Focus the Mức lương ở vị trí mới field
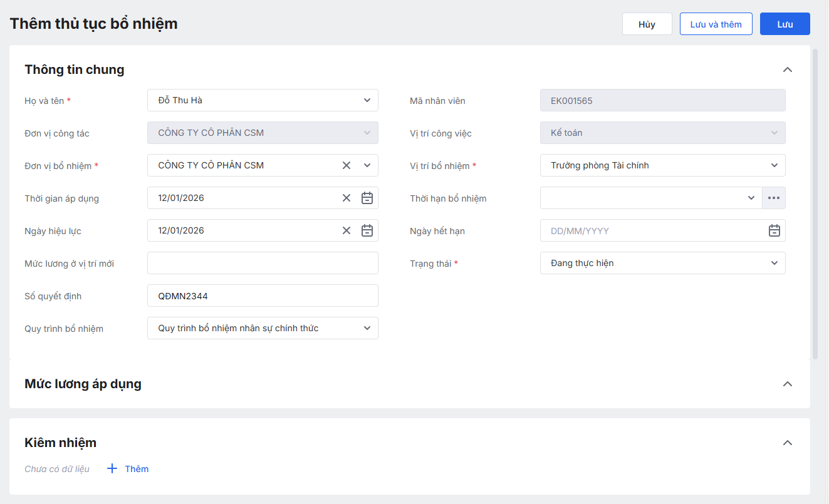This screenshot has width=829, height=504. [263, 263]
